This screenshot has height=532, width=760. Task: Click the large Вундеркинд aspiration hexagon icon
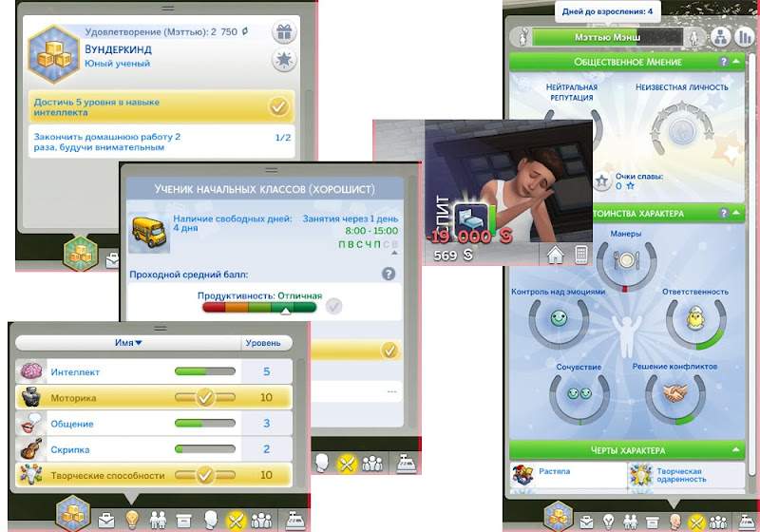[53, 54]
